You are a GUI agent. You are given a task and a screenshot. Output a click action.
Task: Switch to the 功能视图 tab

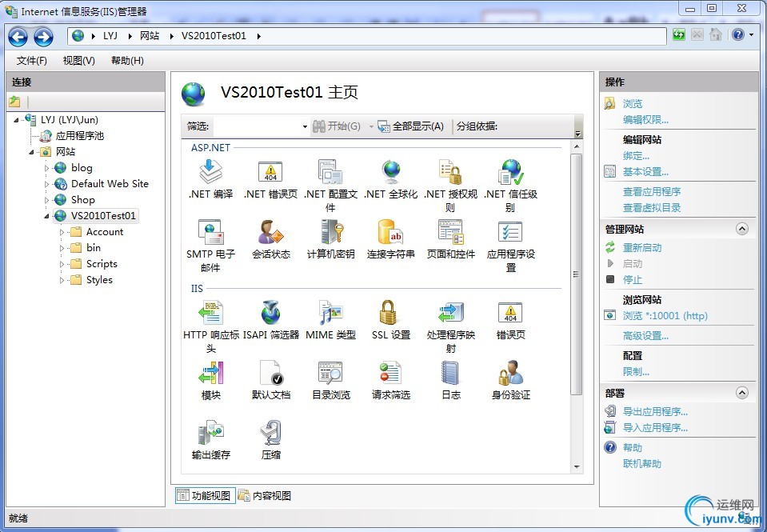[x=206, y=496]
